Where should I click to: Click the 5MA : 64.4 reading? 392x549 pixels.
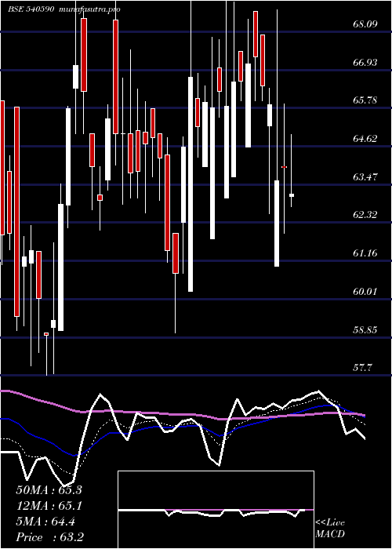pos(45,522)
